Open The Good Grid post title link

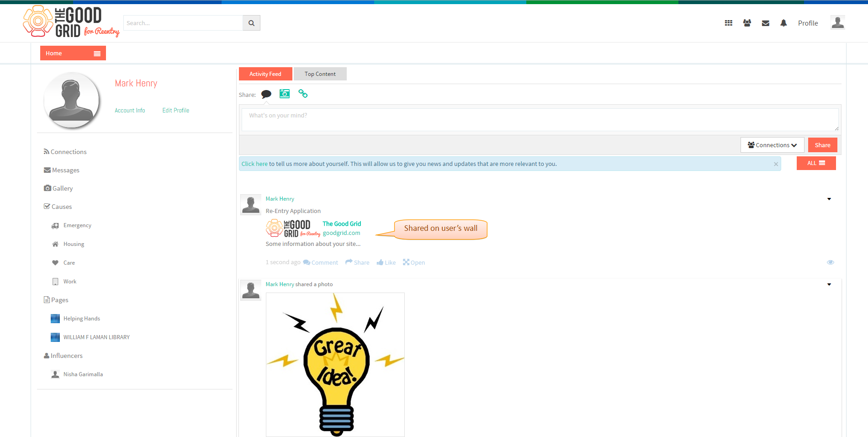tap(342, 224)
